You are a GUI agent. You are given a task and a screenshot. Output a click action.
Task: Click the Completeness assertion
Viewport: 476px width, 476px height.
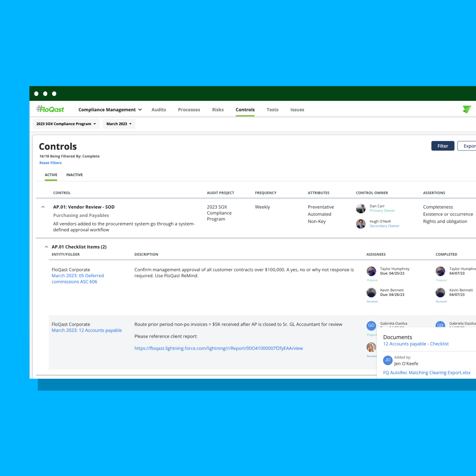[438, 207]
